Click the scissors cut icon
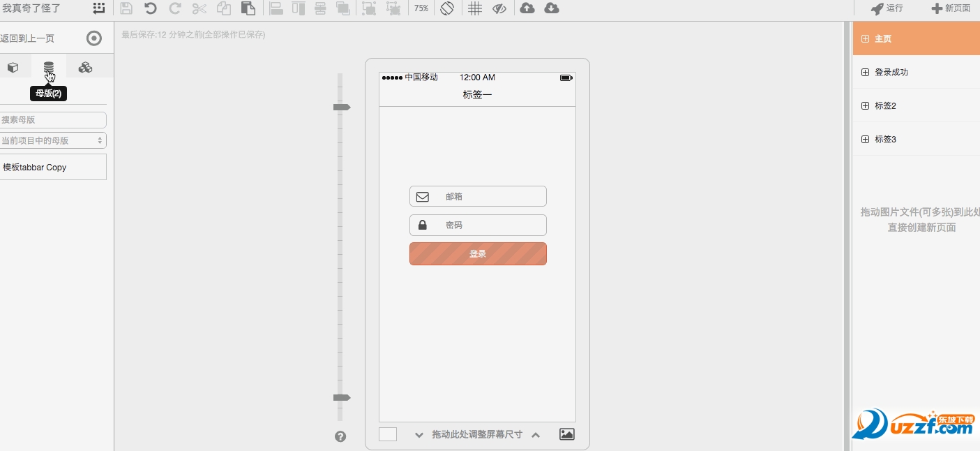Screen dimensions: 980x451 [199, 8]
